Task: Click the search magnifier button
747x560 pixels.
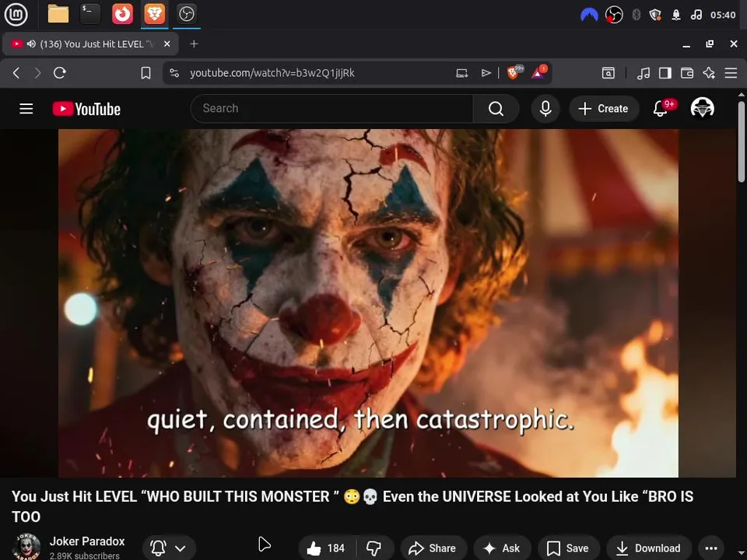Action: 496,109
